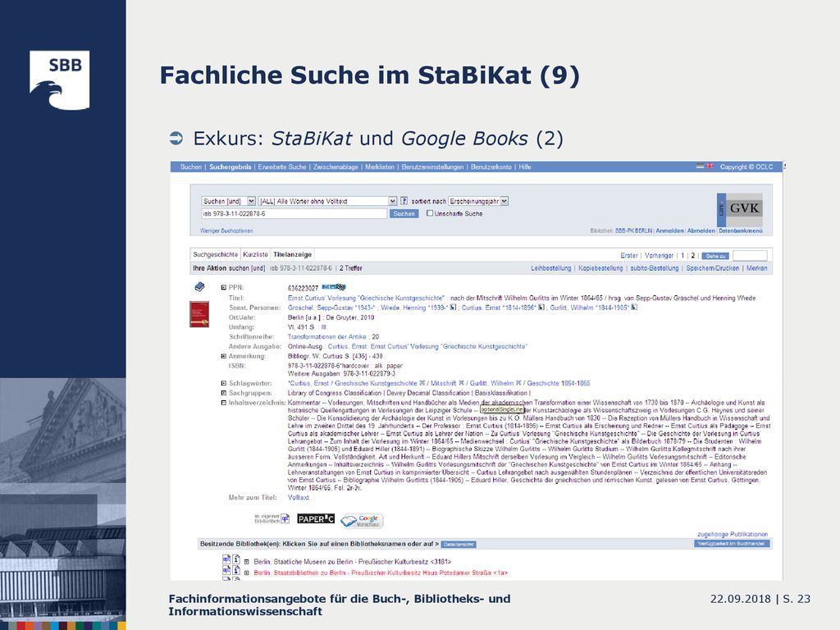Image resolution: width=840 pixels, height=630 pixels.
Task: Open the Merklisten menu item
Action: tap(380, 167)
